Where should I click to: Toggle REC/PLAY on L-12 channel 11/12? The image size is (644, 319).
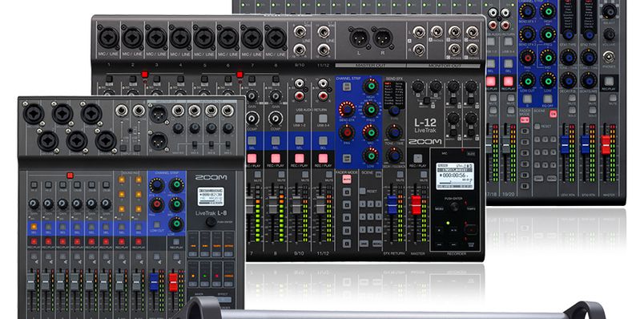coord(324,158)
